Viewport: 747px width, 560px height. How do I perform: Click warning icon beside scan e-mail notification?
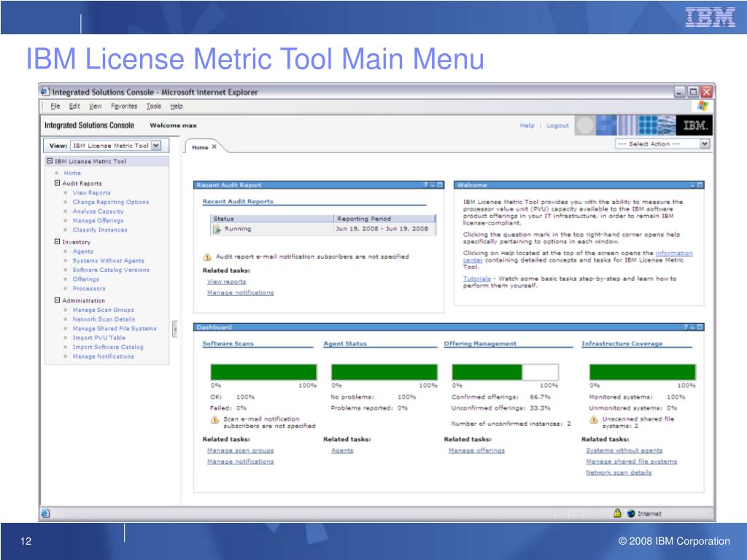point(215,419)
